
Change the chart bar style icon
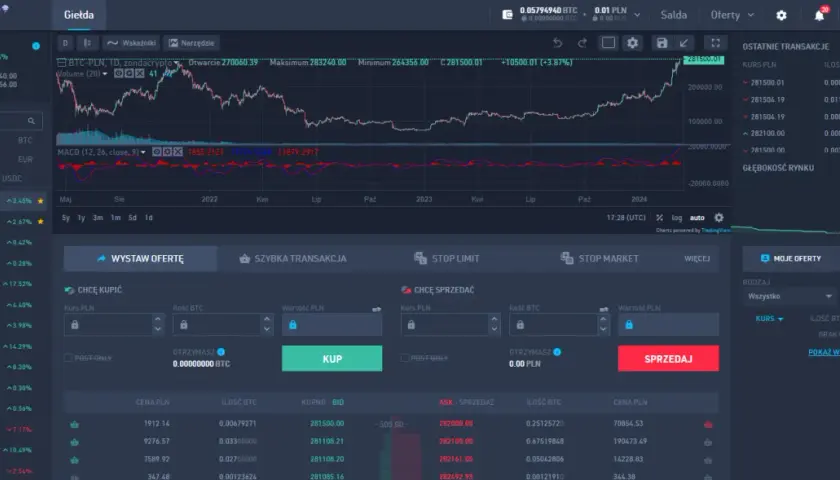[x=87, y=43]
